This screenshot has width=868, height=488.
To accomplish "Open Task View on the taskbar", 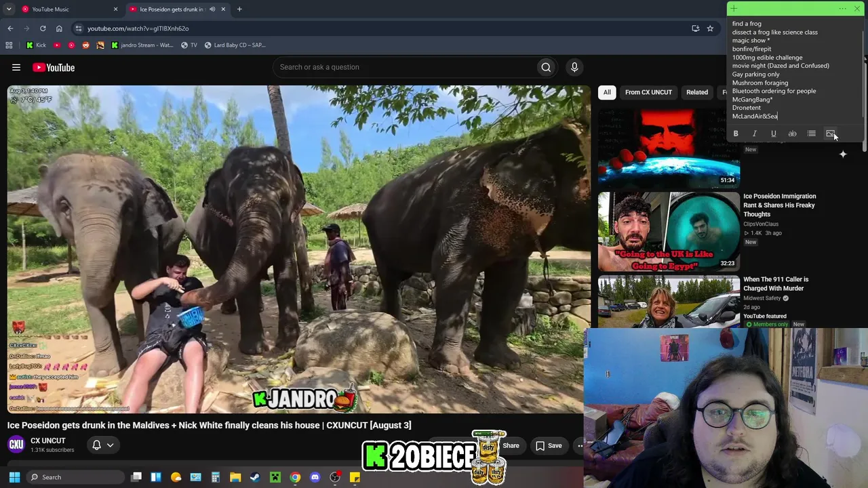I will 136,477.
